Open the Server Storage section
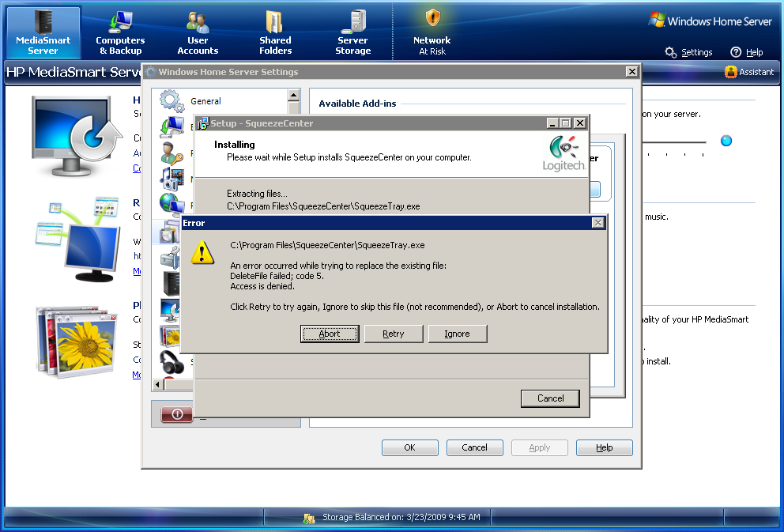Screen dimensions: 784x532 (352, 33)
